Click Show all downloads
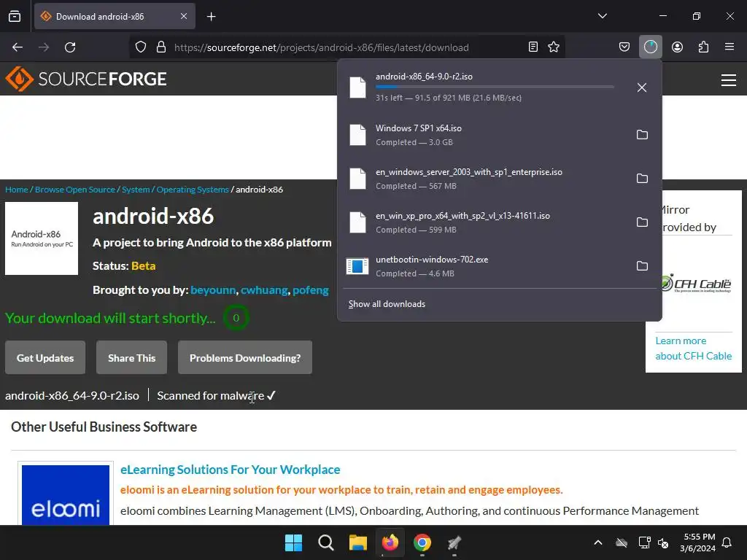Screen dimensions: 747x560 [x=387, y=304]
